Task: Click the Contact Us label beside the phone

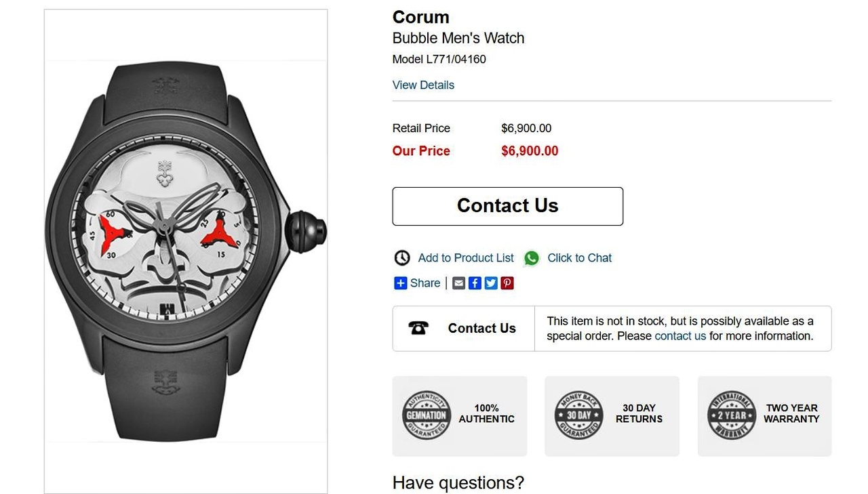Action: point(481,329)
